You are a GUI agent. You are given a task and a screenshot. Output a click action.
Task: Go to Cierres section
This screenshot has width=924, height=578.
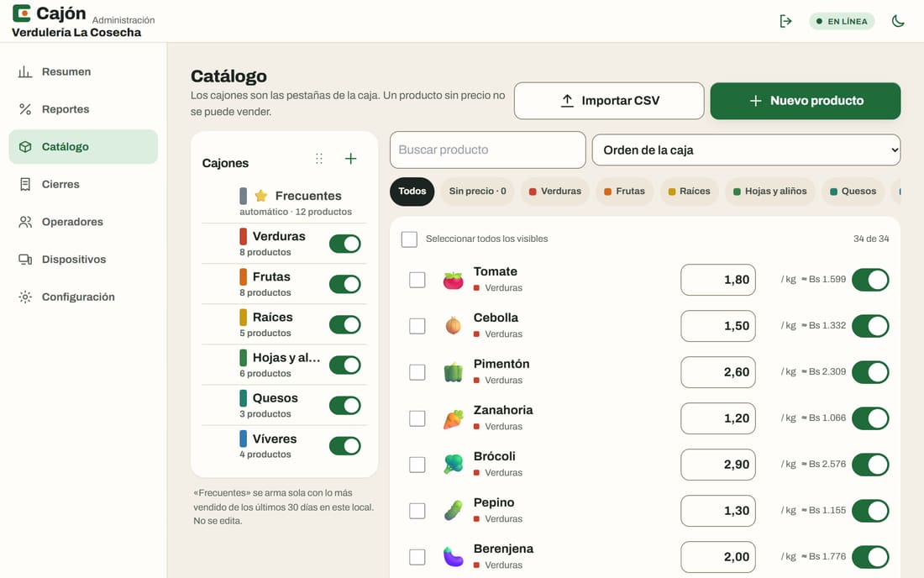coord(83,185)
